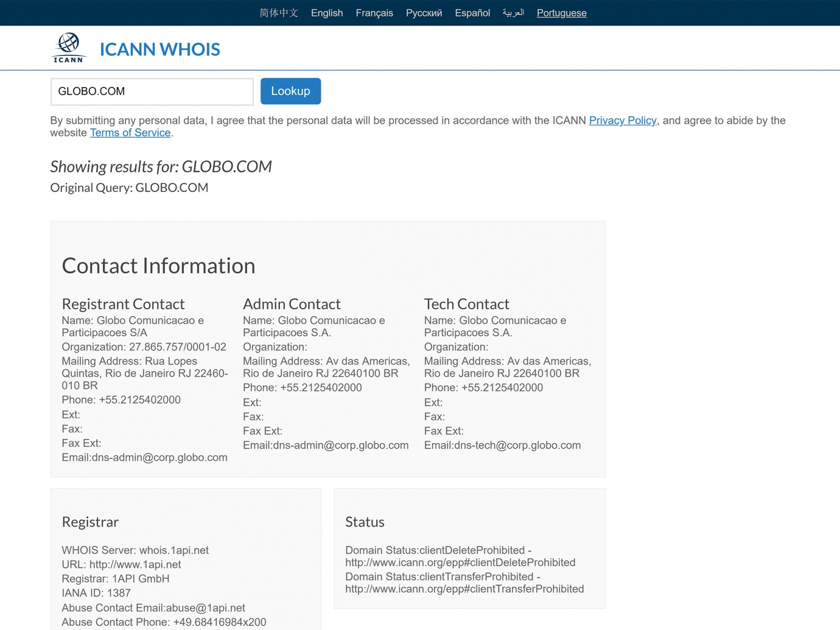Open the clientTransferProhibited status explanation link
The height and width of the screenshot is (630, 840).
464,589
